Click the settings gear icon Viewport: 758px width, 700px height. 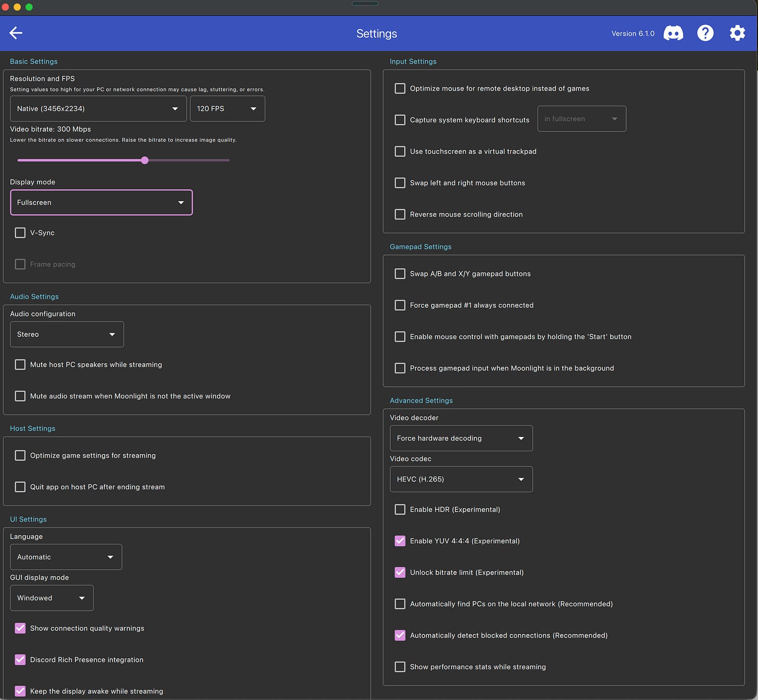737,33
